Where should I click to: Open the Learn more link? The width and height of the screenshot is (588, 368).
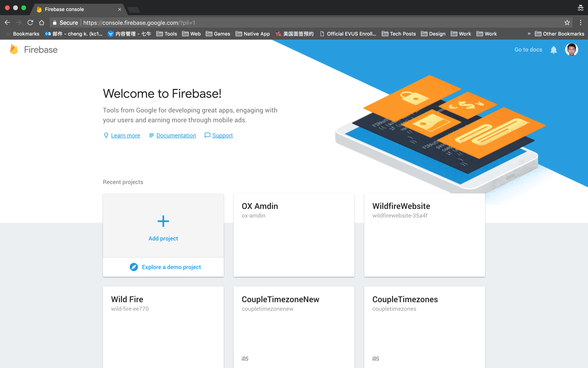(x=125, y=135)
